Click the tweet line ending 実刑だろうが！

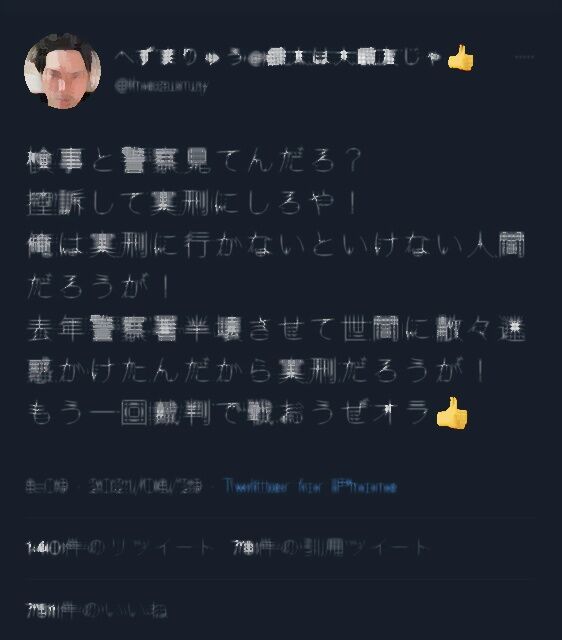pyautogui.click(x=256, y=371)
